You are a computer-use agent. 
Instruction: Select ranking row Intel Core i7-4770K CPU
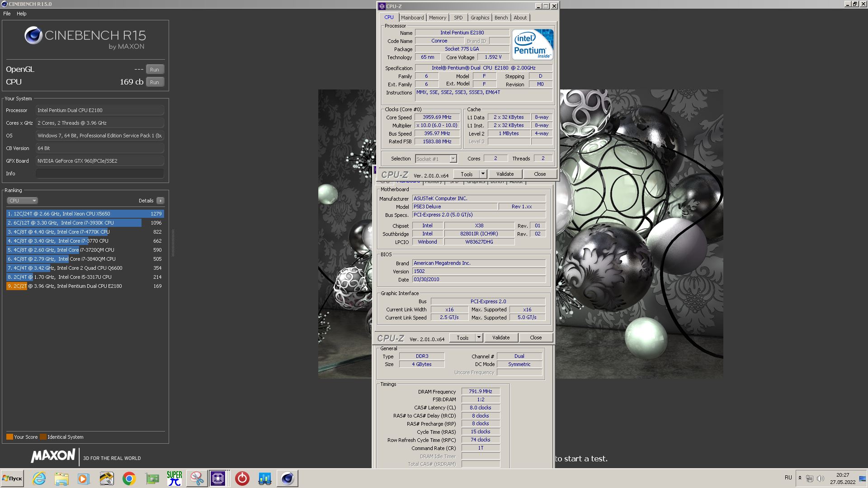coord(85,232)
